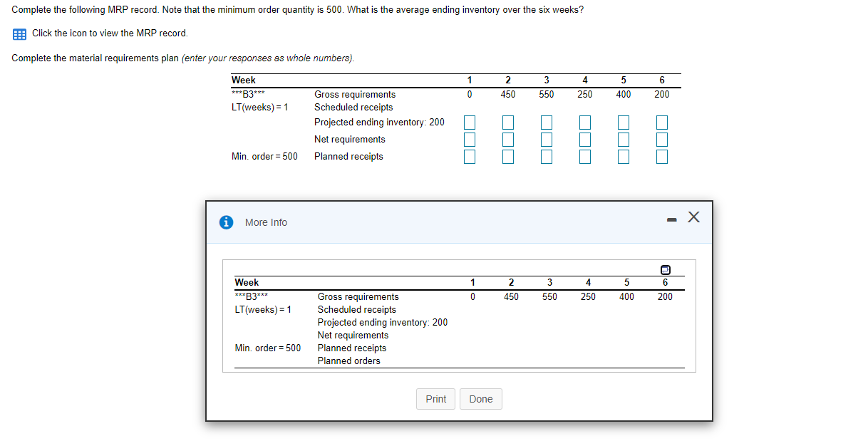
Task: Select the Projected ending inventory box for week 6
Action: coord(661,122)
